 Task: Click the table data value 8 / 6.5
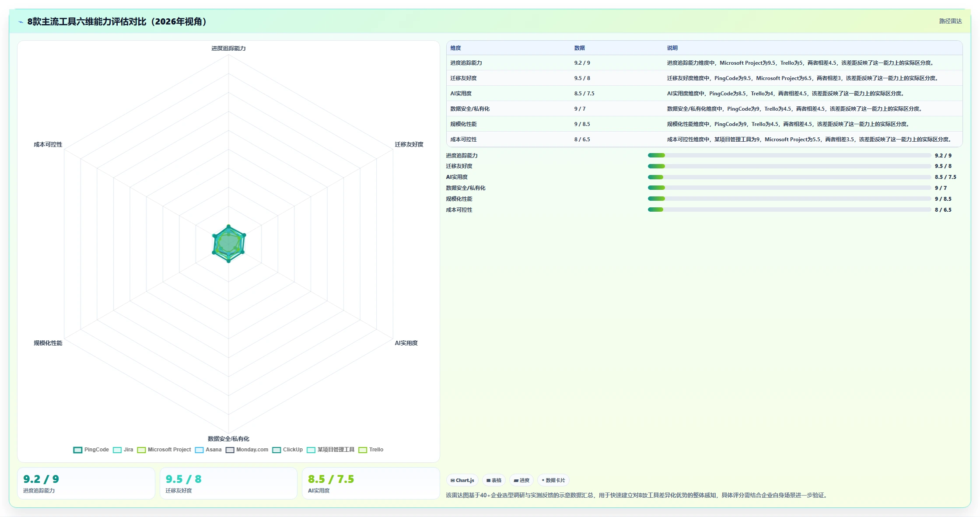[582, 140]
